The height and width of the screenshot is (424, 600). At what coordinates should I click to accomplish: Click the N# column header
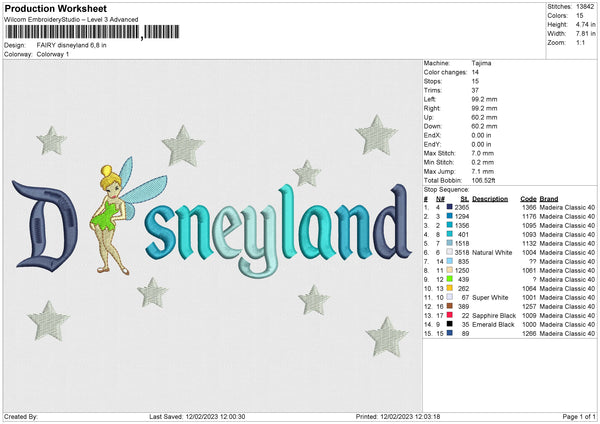tap(440, 199)
